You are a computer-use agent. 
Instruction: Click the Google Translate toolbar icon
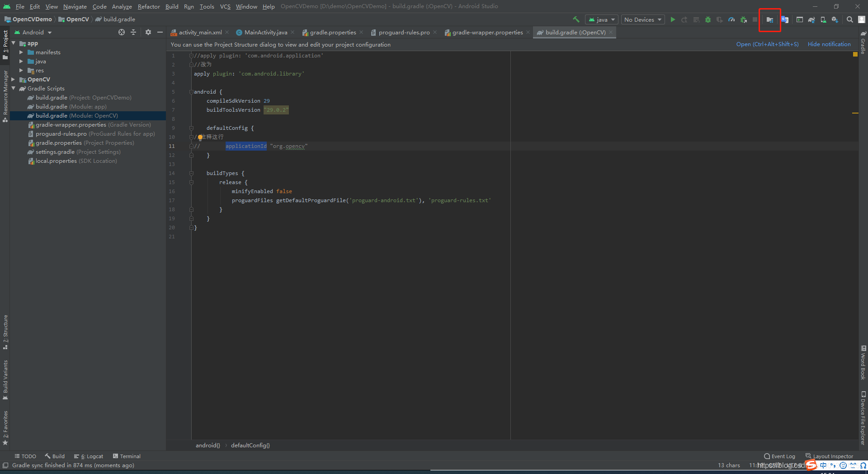coord(785,19)
